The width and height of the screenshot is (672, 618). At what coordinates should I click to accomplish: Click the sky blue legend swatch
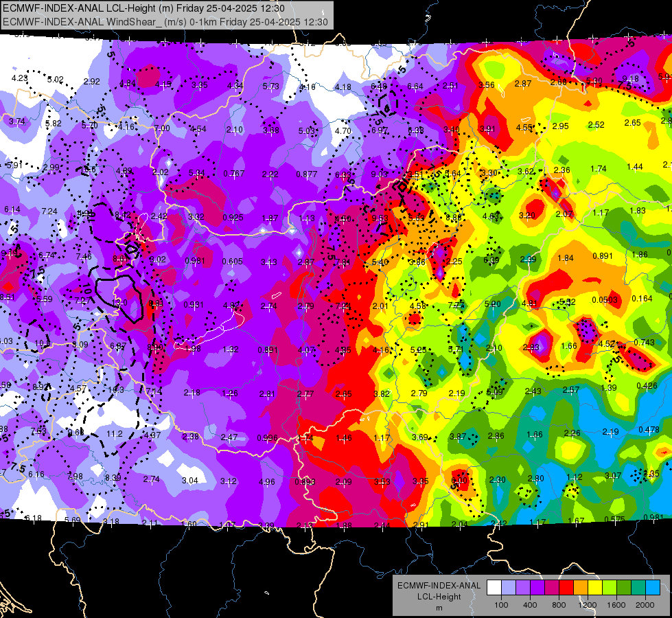(652, 587)
